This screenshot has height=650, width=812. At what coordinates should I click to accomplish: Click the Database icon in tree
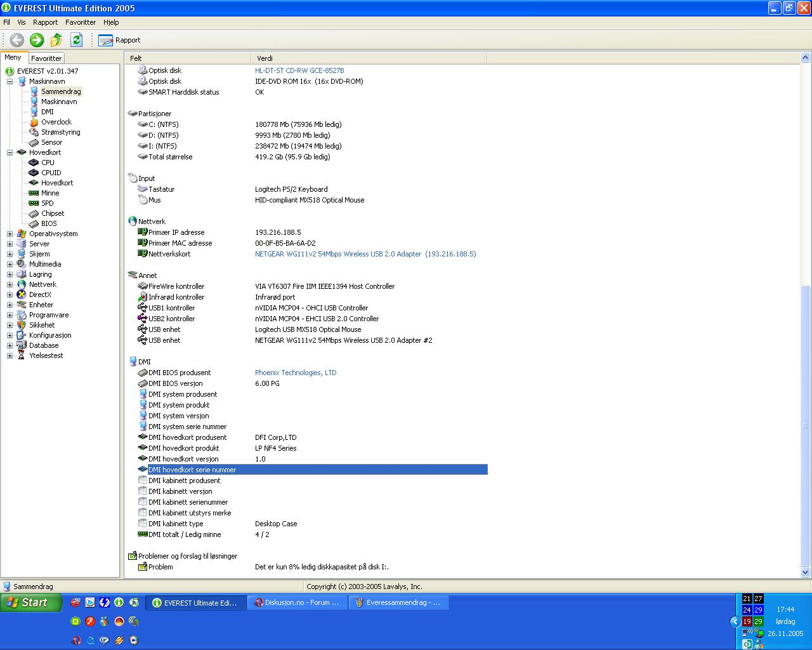tap(22, 345)
